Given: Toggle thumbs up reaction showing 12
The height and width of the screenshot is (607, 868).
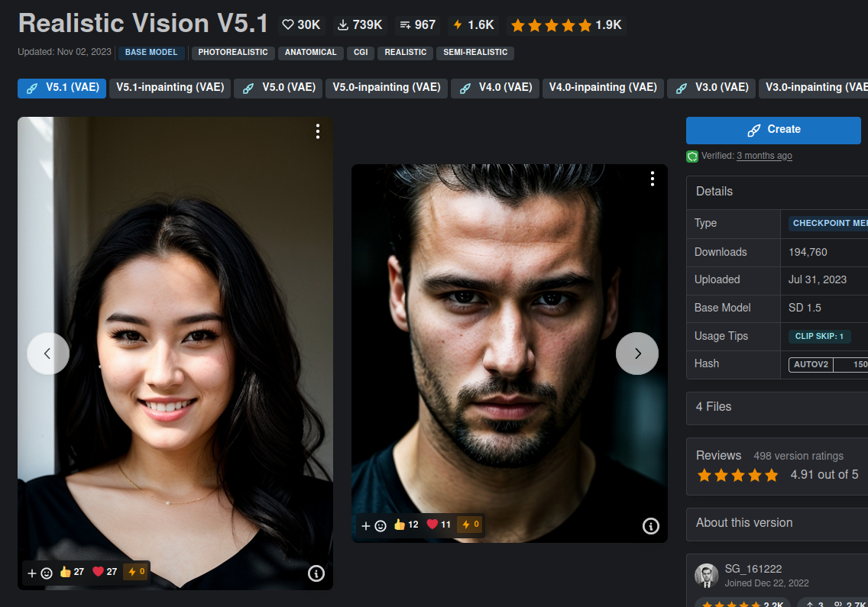Looking at the screenshot, I should (x=406, y=525).
